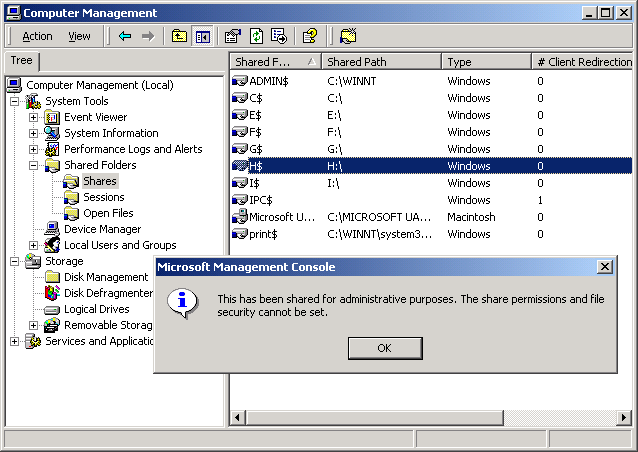Screen dimensions: 638x452
Task: Collapse the Shared Folders tree node
Action: 33,165
